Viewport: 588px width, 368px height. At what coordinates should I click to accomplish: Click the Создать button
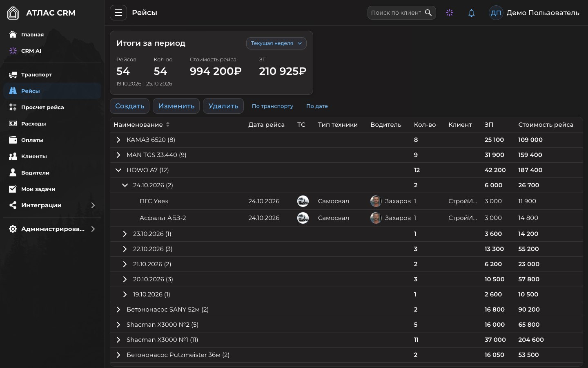(129, 106)
